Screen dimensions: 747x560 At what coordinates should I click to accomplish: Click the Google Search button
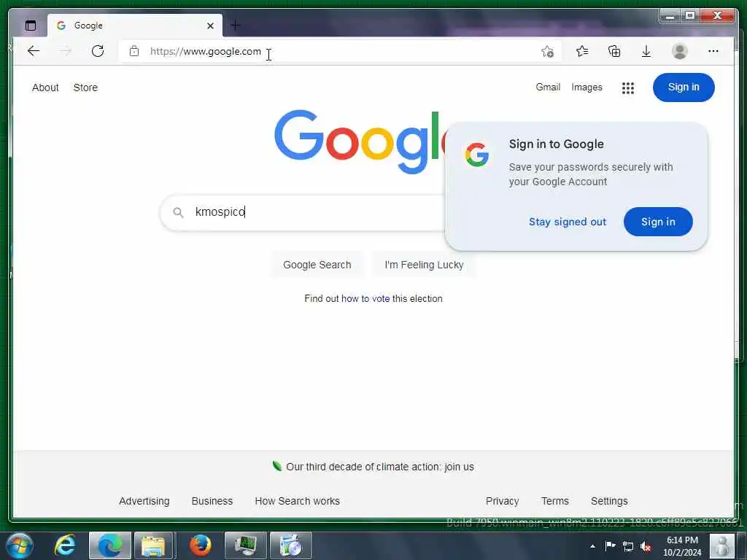317,265
